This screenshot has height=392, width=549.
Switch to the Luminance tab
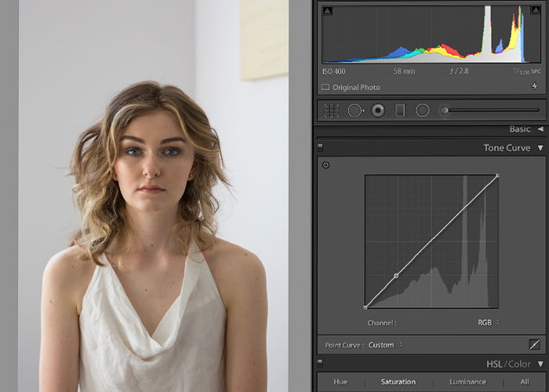tap(467, 382)
